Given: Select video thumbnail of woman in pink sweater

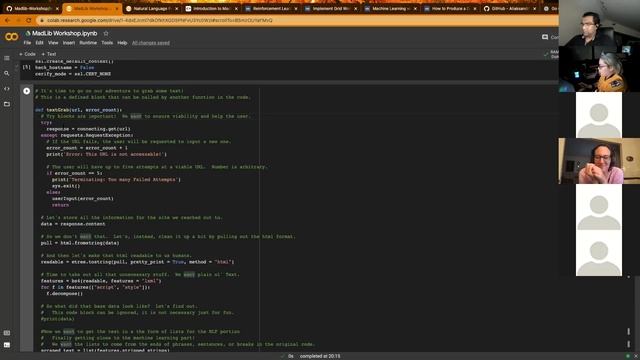Looking at the screenshot, I should [599, 161].
